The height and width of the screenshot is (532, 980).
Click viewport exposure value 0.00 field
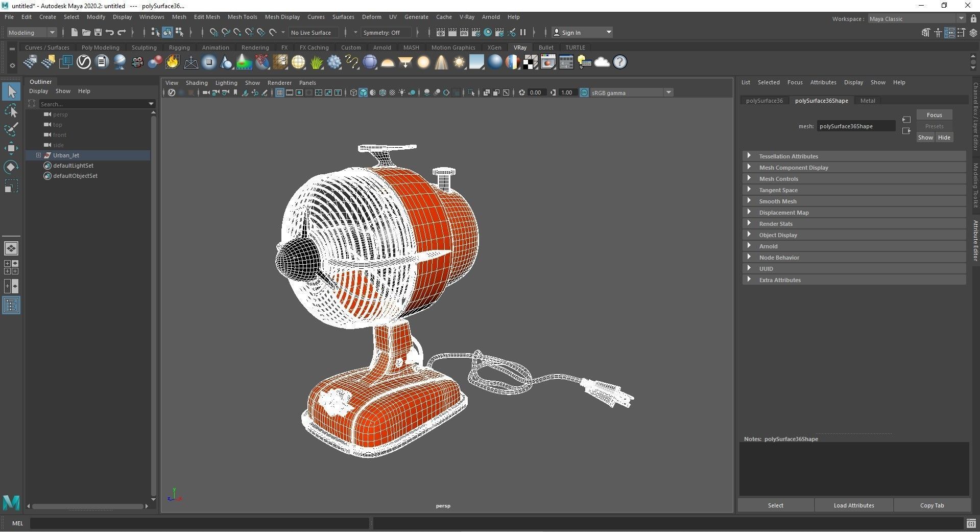[x=536, y=92]
